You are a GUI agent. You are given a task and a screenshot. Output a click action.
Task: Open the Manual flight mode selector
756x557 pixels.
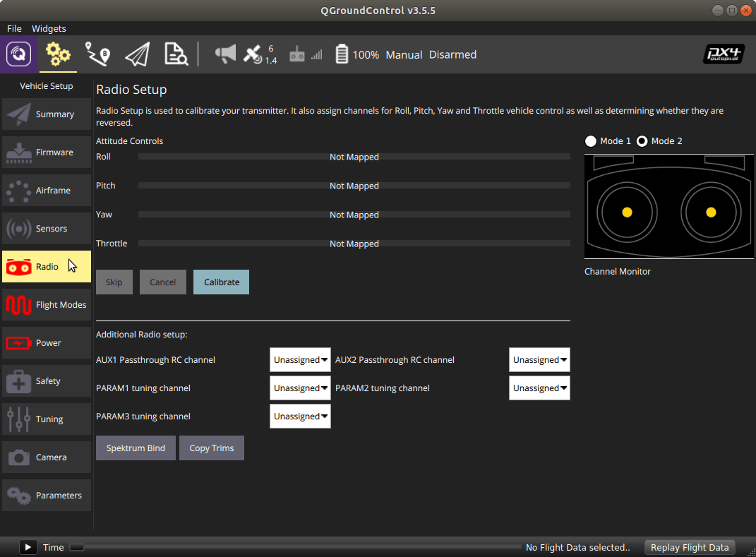pos(404,54)
